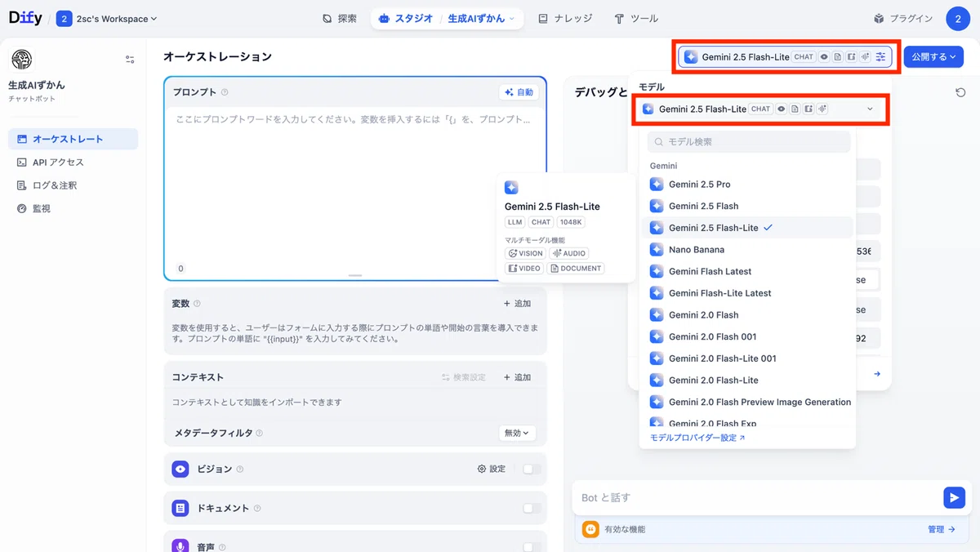
Task: Select Gemini 2.0 Flash-Lite 001
Action: coord(749,358)
